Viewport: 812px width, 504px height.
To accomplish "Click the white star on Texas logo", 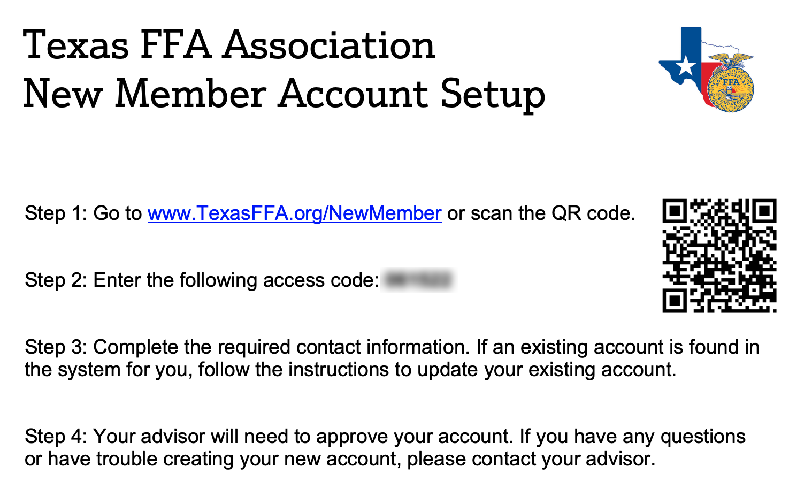I will pos(686,66).
